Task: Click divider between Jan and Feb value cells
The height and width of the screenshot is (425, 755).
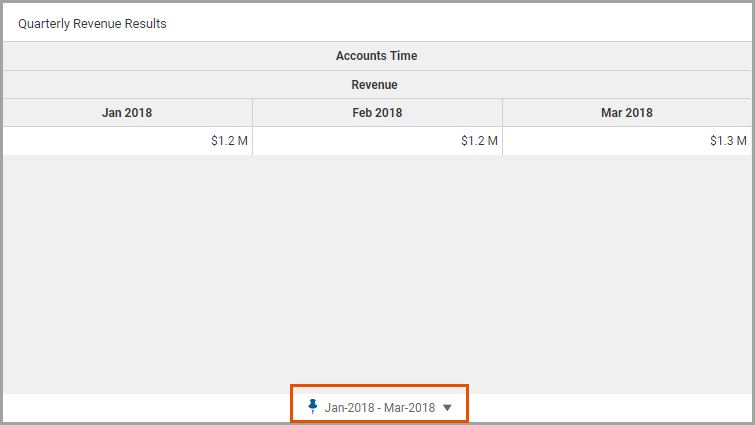Action: click(x=252, y=141)
